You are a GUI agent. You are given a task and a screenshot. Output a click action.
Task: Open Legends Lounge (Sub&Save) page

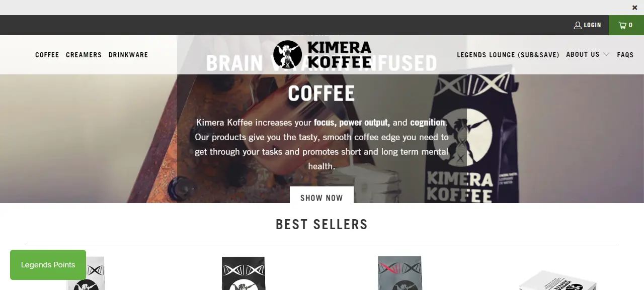[x=508, y=55]
